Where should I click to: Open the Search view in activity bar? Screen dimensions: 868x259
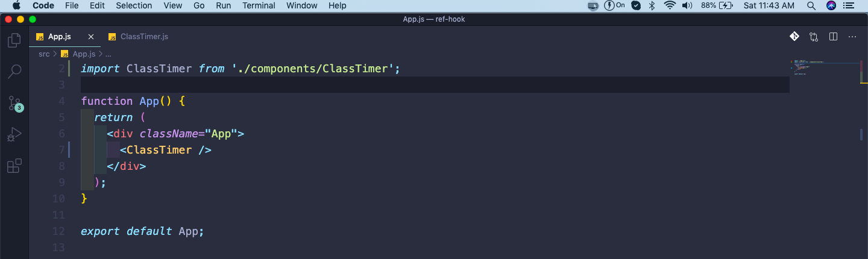tap(14, 72)
